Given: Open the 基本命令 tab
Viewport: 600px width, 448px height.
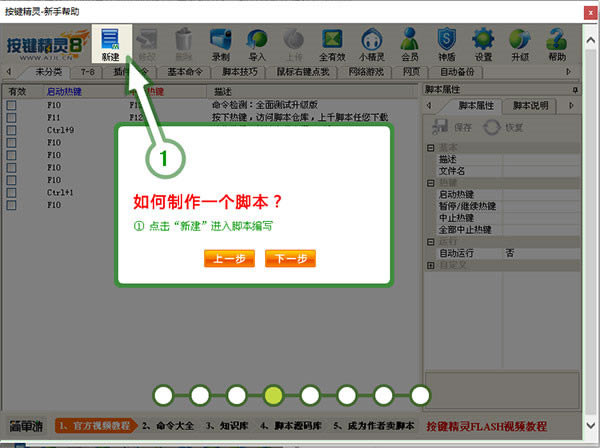Looking at the screenshot, I should point(185,72).
